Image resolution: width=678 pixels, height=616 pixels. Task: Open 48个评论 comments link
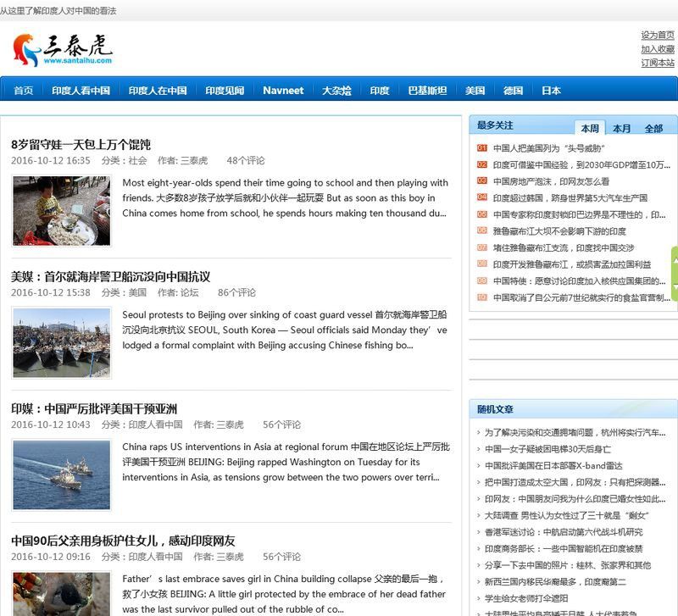tap(246, 161)
